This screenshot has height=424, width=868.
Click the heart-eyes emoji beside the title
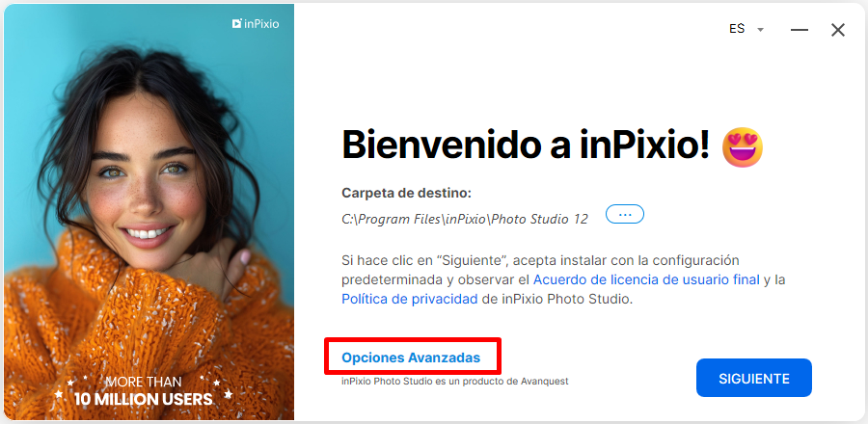743,146
